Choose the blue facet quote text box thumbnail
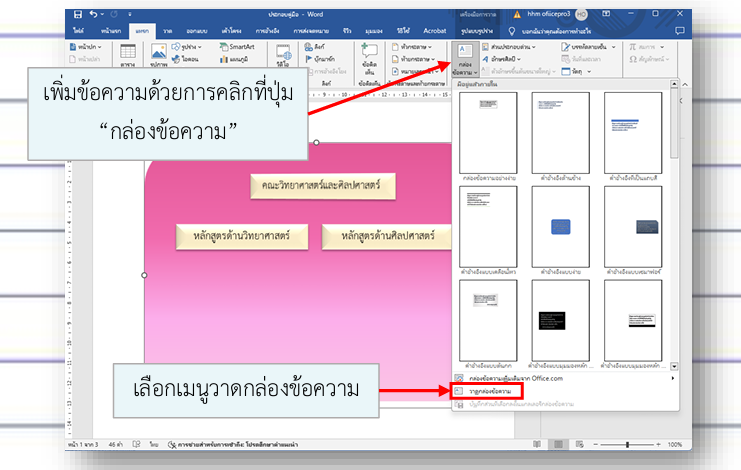Screen dimensions: 741x470 click(x=560, y=227)
